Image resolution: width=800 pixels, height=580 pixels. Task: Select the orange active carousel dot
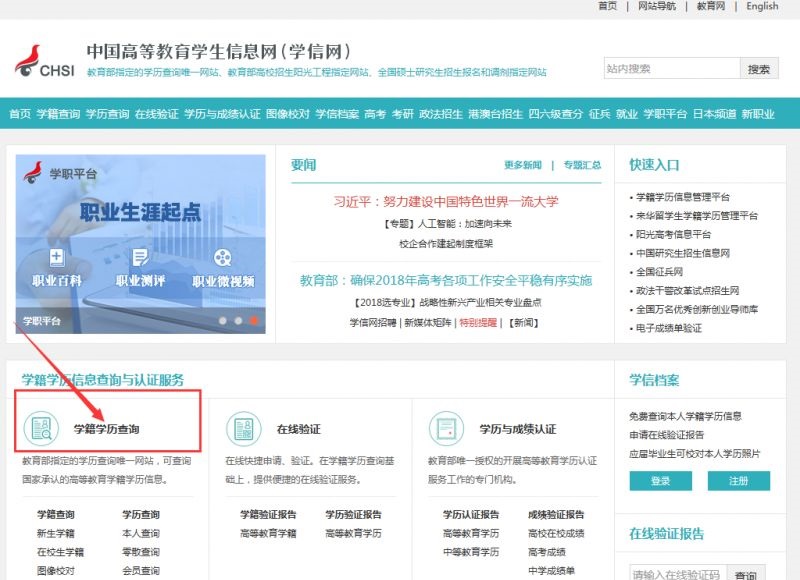coord(254,320)
